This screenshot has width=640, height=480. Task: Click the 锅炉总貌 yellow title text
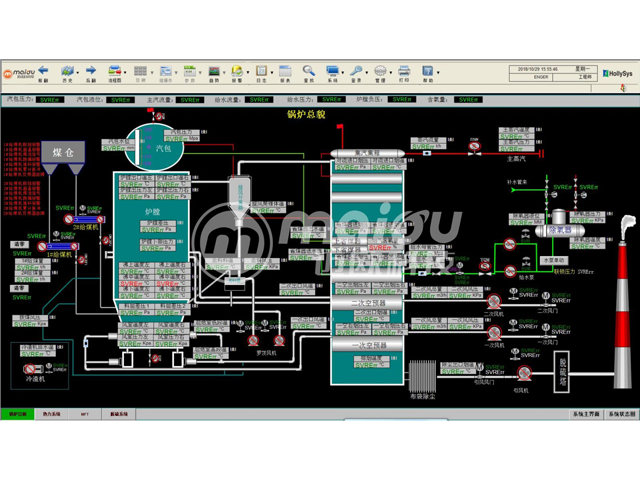tap(307, 114)
